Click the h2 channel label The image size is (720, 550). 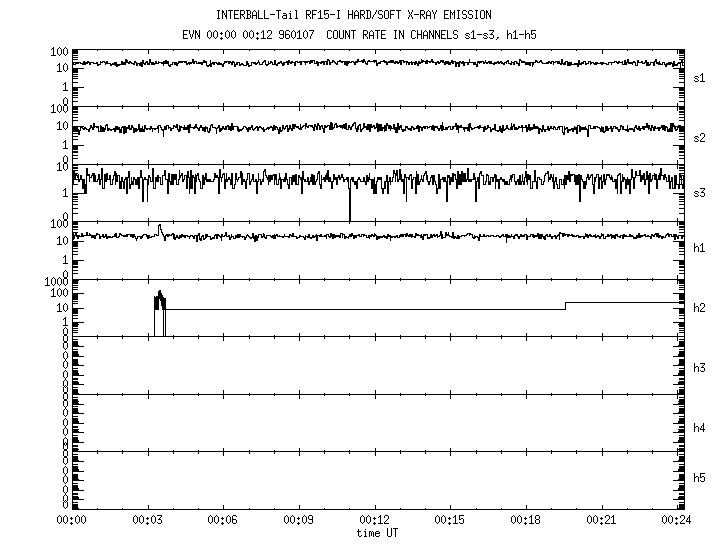699,307
